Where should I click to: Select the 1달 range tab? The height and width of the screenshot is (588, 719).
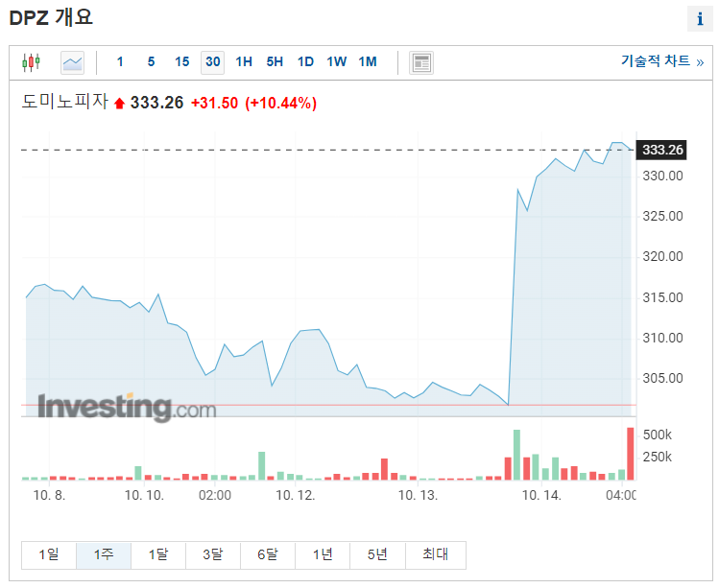pyautogui.click(x=158, y=555)
